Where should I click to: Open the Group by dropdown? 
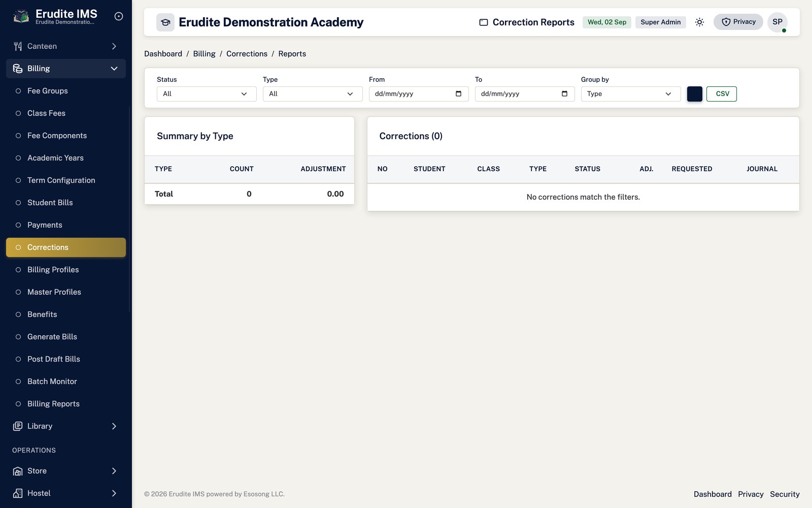(x=631, y=94)
